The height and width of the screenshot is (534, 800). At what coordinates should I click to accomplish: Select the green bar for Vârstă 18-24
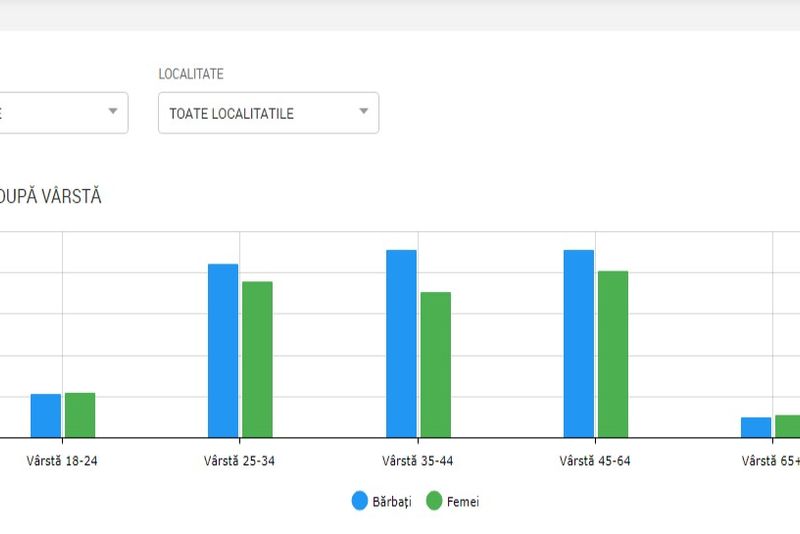(x=80, y=415)
